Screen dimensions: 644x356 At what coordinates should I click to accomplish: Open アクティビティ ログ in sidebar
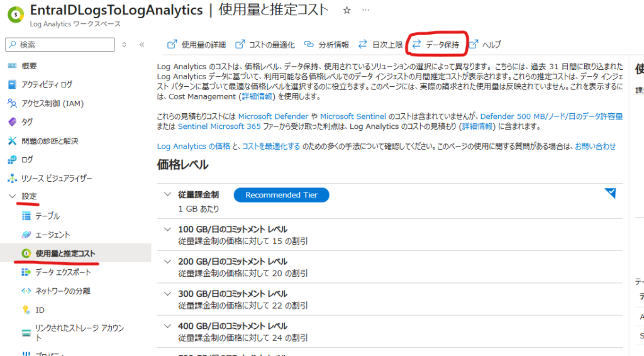point(47,84)
